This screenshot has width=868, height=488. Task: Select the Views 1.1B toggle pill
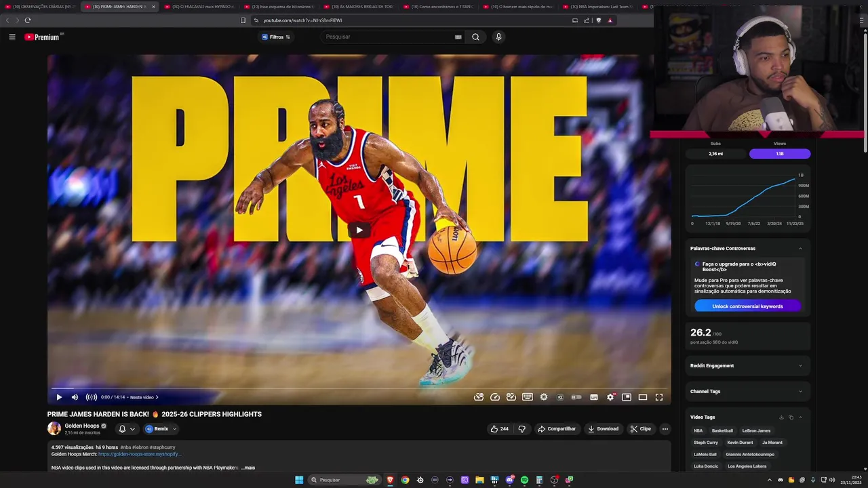point(780,154)
